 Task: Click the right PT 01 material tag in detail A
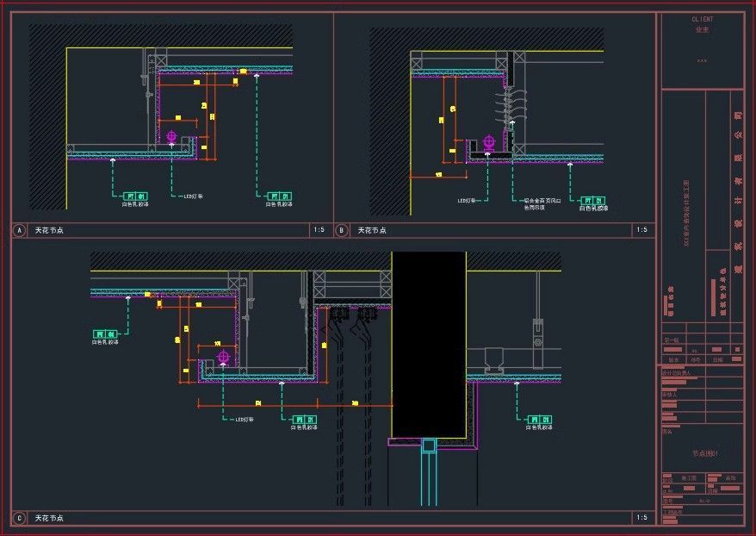[x=279, y=196]
